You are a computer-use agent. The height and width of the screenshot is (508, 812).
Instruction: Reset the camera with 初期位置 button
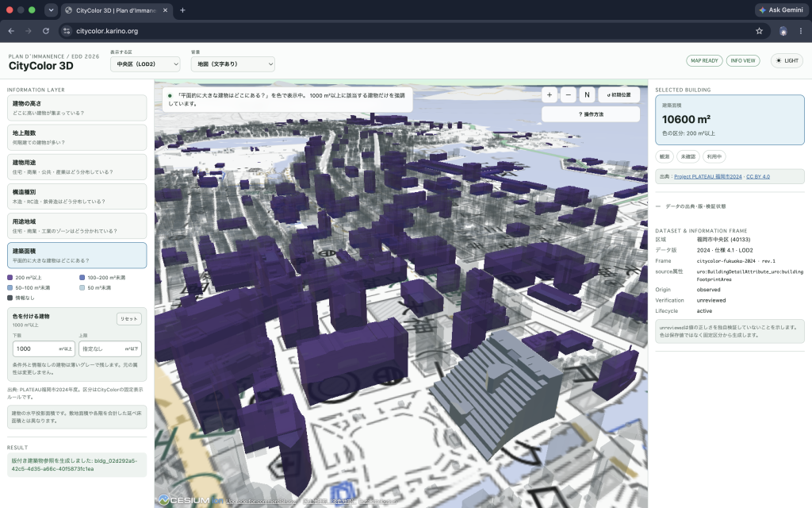[x=619, y=95]
